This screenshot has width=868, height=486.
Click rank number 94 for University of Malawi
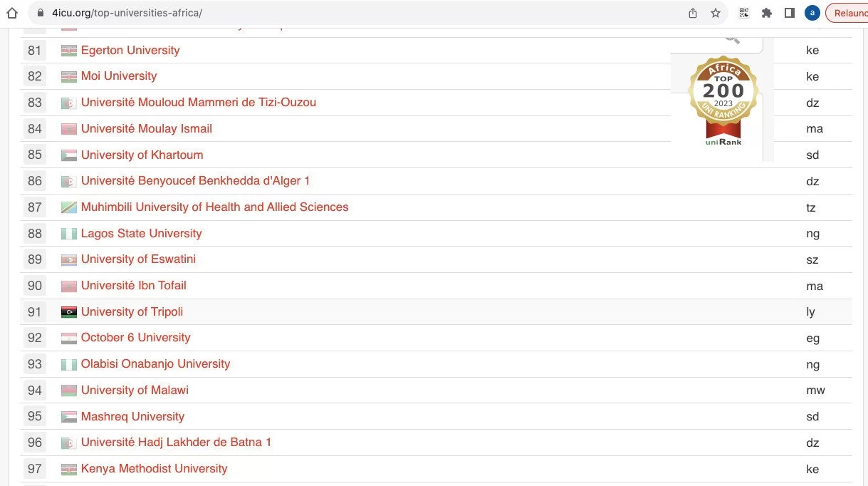click(x=35, y=391)
